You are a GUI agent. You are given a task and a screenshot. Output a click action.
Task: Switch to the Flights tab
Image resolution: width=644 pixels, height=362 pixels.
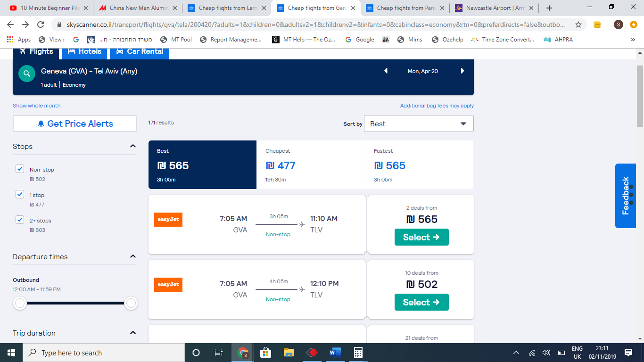click(36, 53)
